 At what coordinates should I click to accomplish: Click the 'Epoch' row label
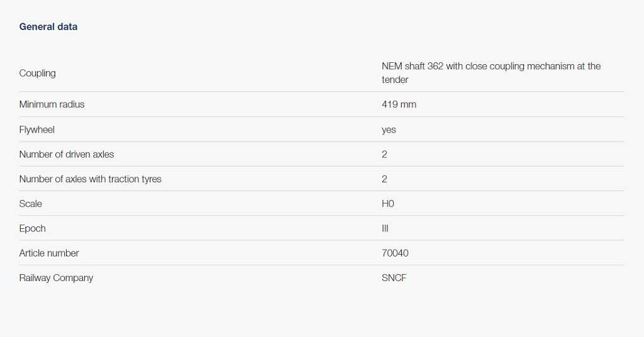(x=33, y=228)
